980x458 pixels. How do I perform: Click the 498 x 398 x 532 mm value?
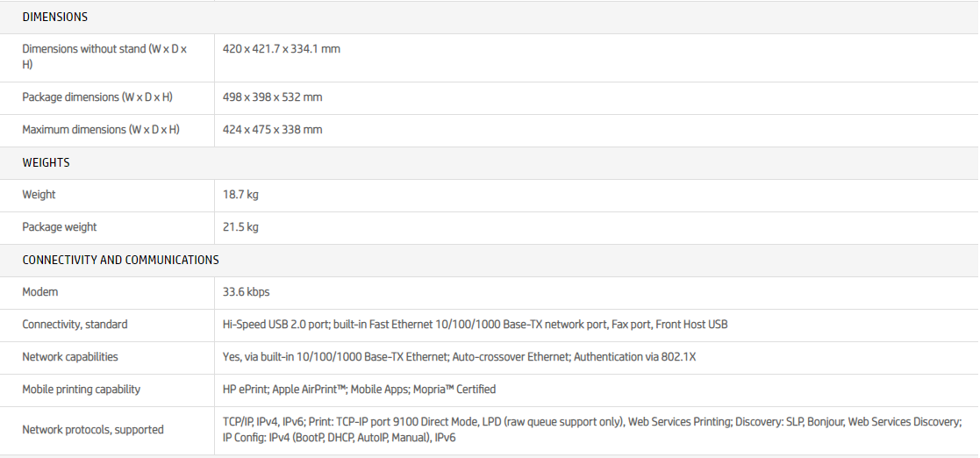272,97
